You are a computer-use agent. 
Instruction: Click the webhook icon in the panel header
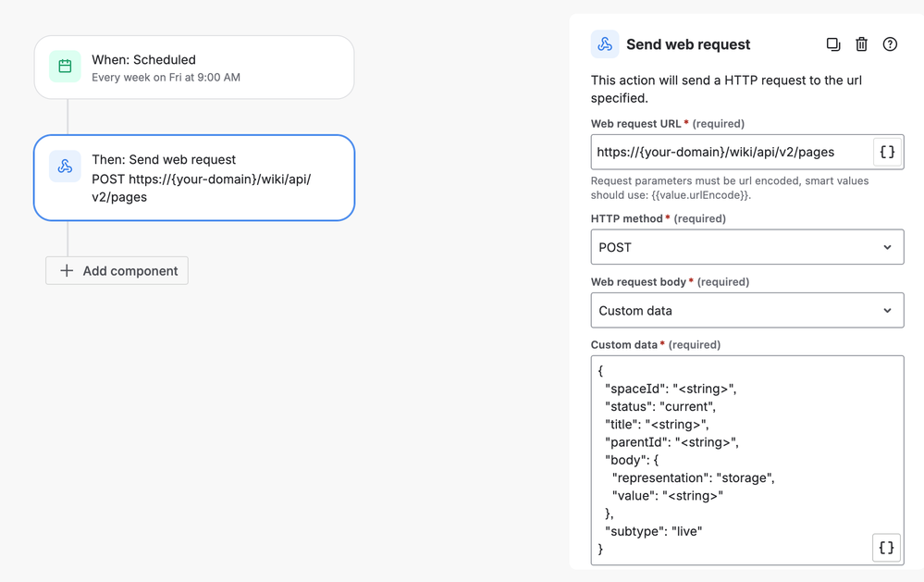point(605,44)
